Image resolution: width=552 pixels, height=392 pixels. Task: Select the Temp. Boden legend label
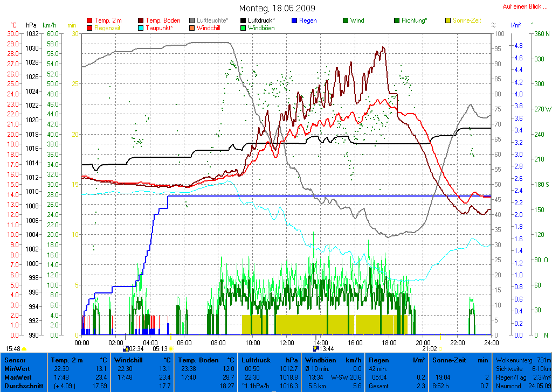[163, 20]
